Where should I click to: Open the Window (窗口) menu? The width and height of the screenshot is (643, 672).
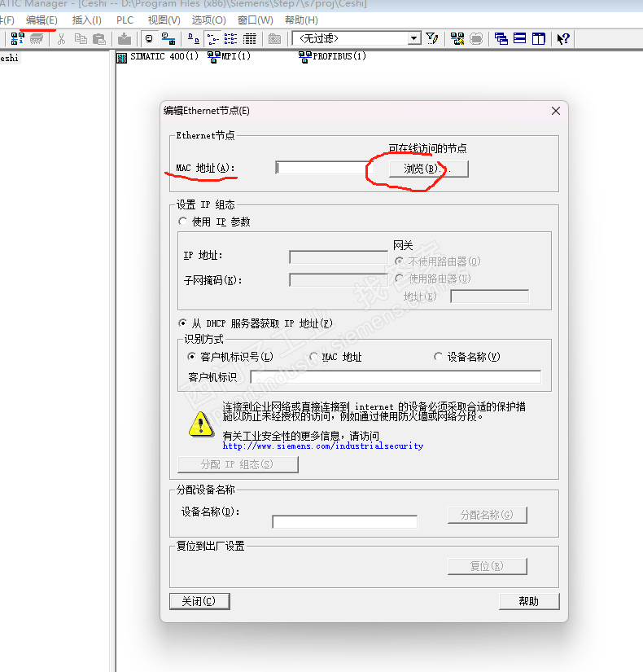coord(256,20)
